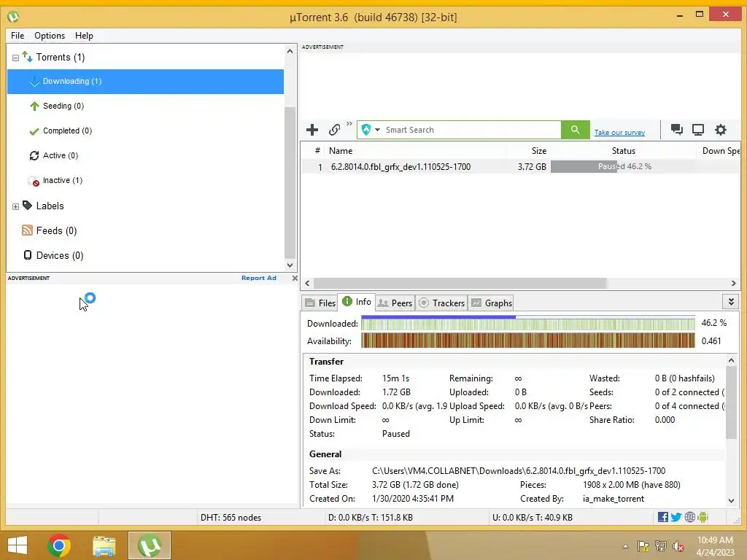Screen dimensions: 747x560
Task: Select the Active (0) category
Action: pyautogui.click(x=145, y=155)
